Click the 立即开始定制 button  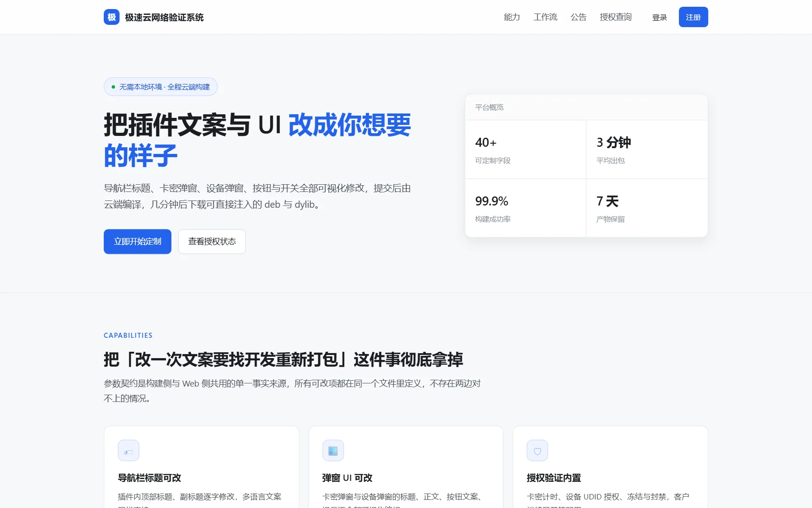click(x=138, y=242)
